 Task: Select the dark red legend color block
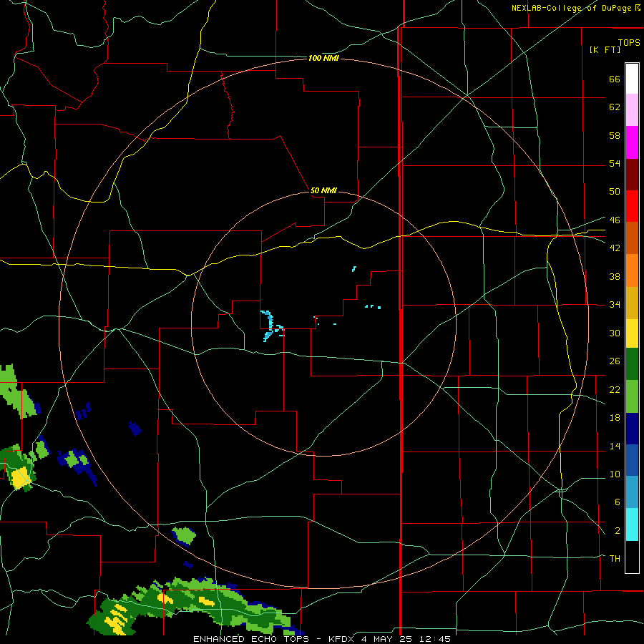[x=632, y=175]
